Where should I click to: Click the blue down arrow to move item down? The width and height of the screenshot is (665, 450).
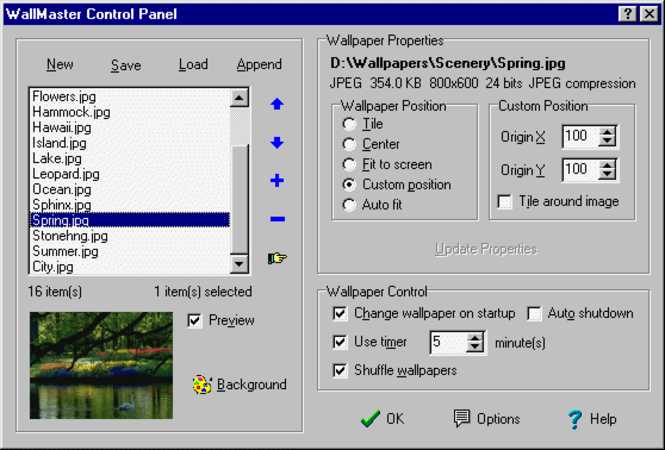[277, 143]
